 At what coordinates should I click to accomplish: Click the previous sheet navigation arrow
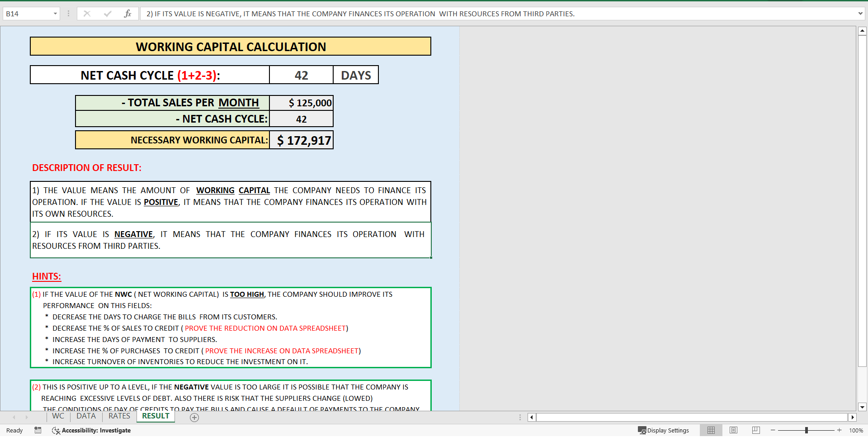pos(14,417)
